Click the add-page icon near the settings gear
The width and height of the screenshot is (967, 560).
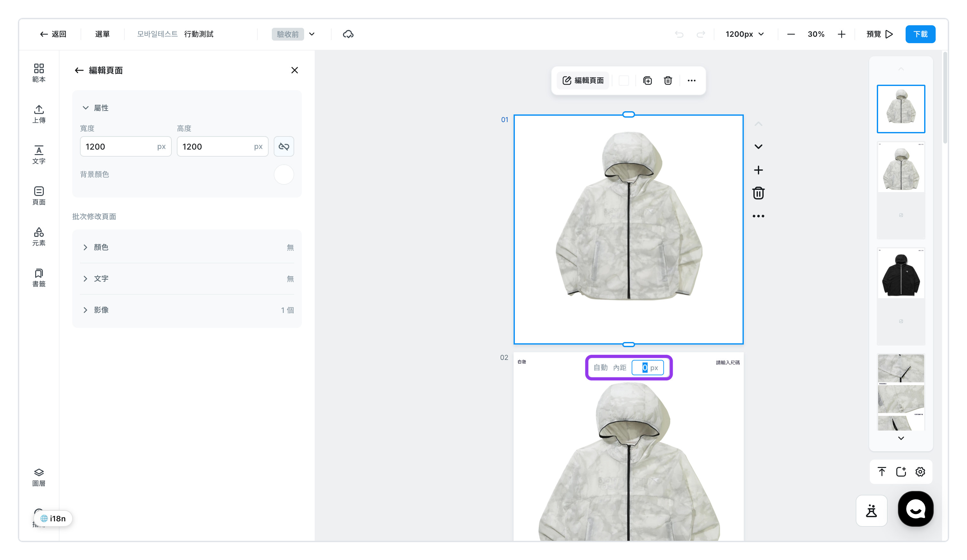(901, 472)
